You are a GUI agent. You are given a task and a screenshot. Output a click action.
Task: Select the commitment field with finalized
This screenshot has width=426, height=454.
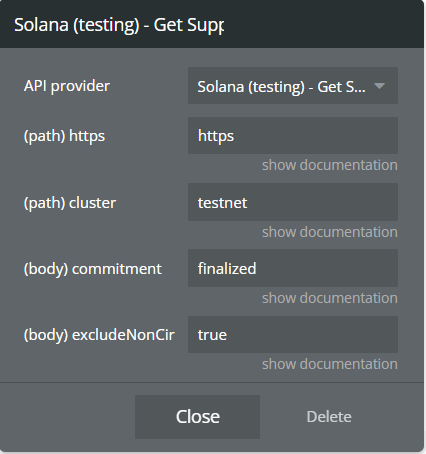pos(293,268)
